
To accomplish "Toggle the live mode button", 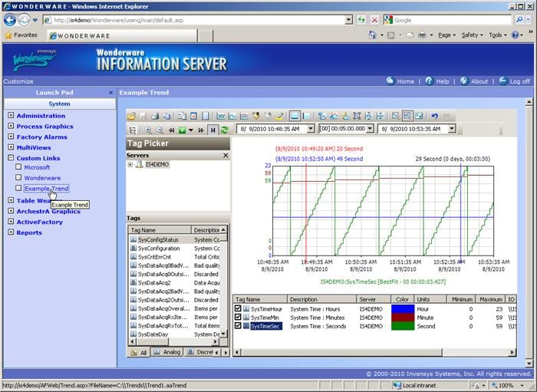I will pos(212,130).
